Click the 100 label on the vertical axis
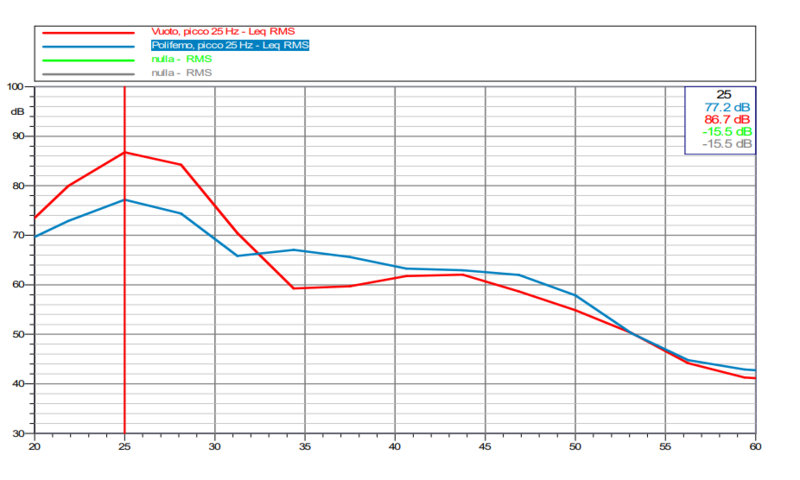The image size is (800, 480). tap(15, 87)
